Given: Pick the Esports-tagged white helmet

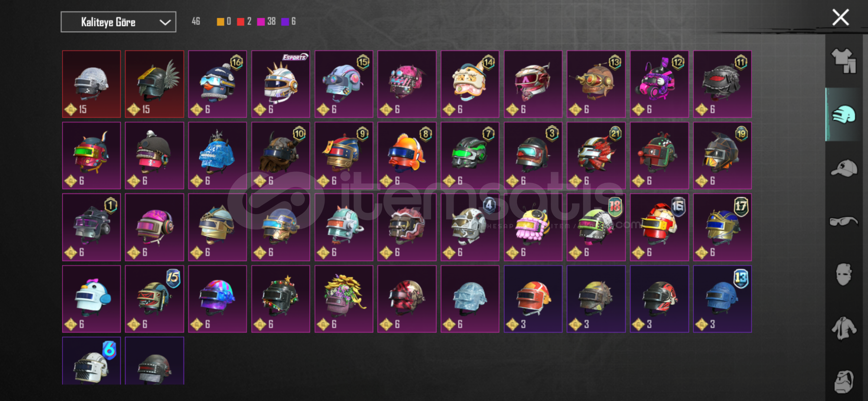Looking at the screenshot, I should pos(280,84).
